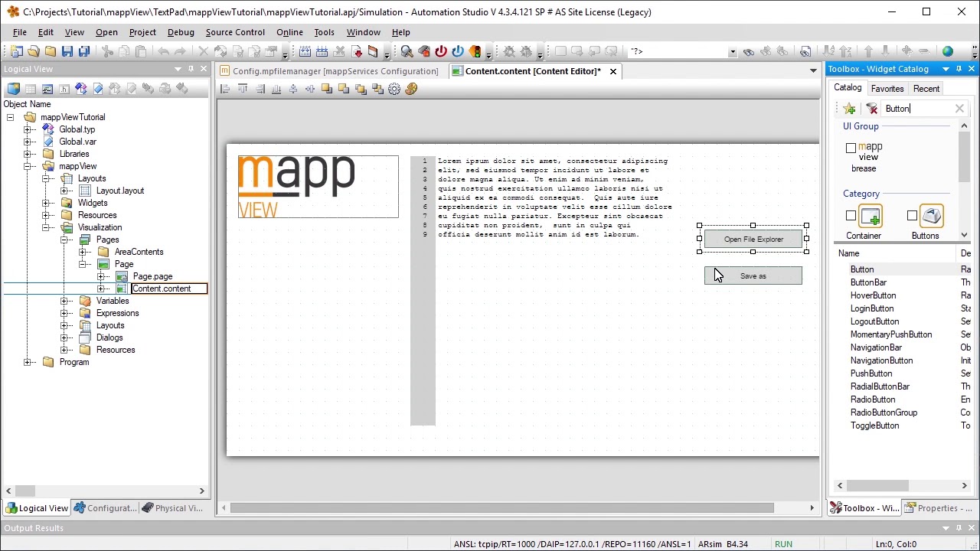Click the Build Configuration icon
The width and height of the screenshot is (980, 551).
305,51
